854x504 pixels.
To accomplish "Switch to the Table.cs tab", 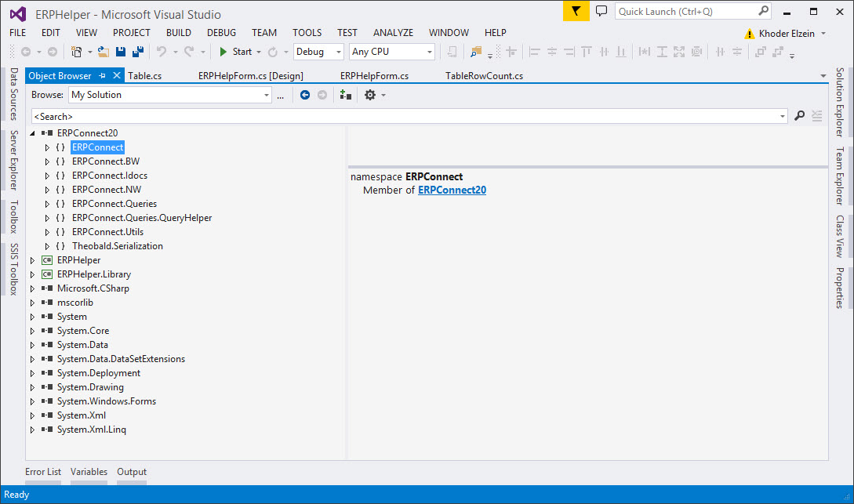I will pyautogui.click(x=145, y=76).
